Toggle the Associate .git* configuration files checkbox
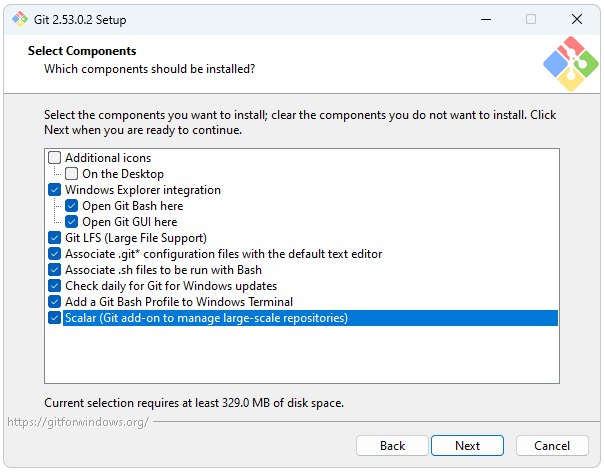Image resolution: width=605 pixels, height=472 pixels. coord(55,254)
